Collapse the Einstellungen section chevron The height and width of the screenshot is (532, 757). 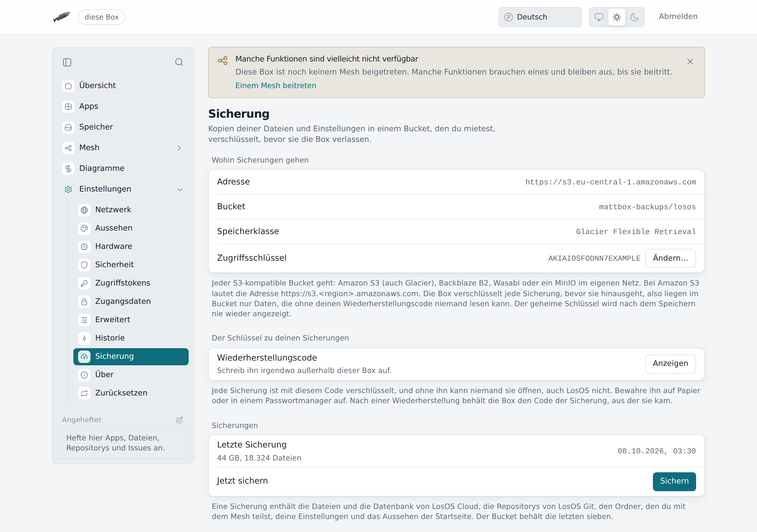click(x=180, y=189)
